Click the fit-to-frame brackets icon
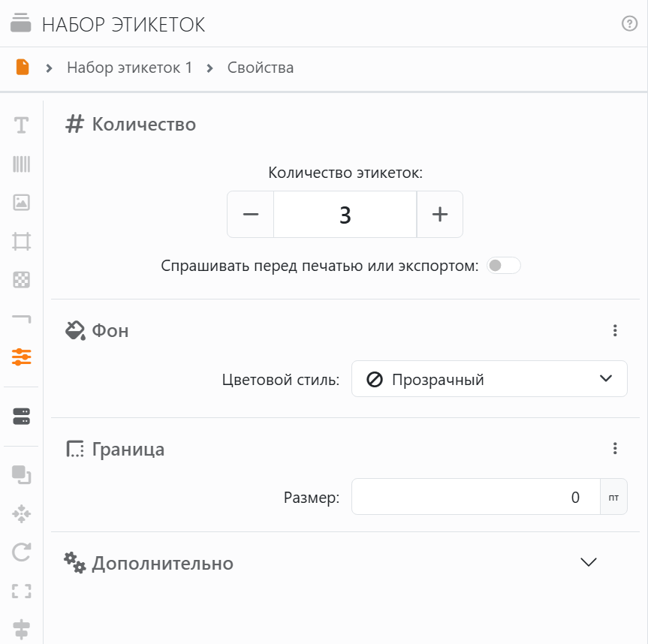This screenshot has width=648, height=644. coord(22,591)
